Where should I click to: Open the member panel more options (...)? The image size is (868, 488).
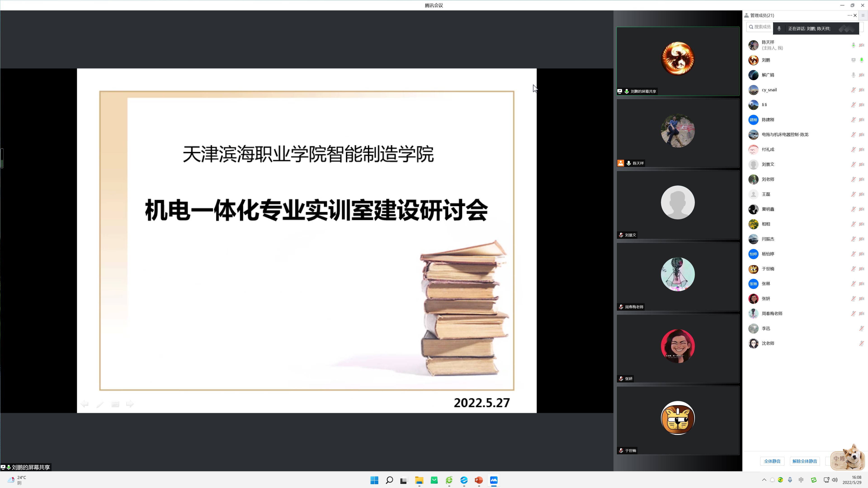[849, 15]
